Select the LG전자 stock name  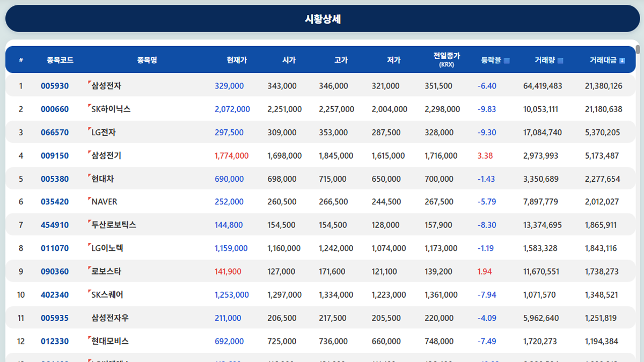pyautogui.click(x=104, y=132)
